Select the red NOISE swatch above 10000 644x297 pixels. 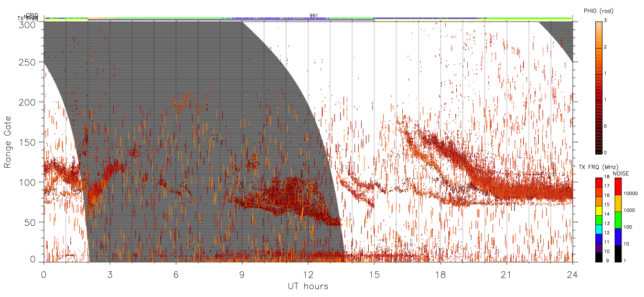pos(618,186)
